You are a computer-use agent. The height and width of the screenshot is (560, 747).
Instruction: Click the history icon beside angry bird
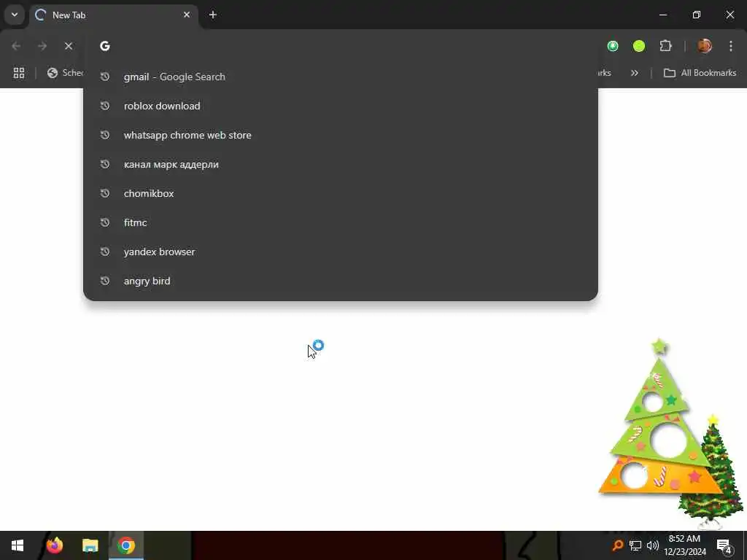pyautogui.click(x=105, y=281)
